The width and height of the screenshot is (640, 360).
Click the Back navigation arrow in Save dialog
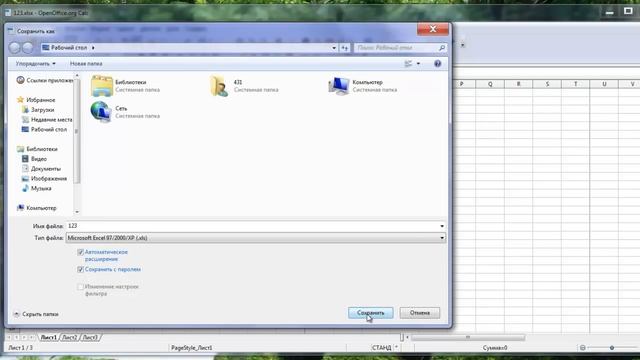pyautogui.click(x=15, y=48)
